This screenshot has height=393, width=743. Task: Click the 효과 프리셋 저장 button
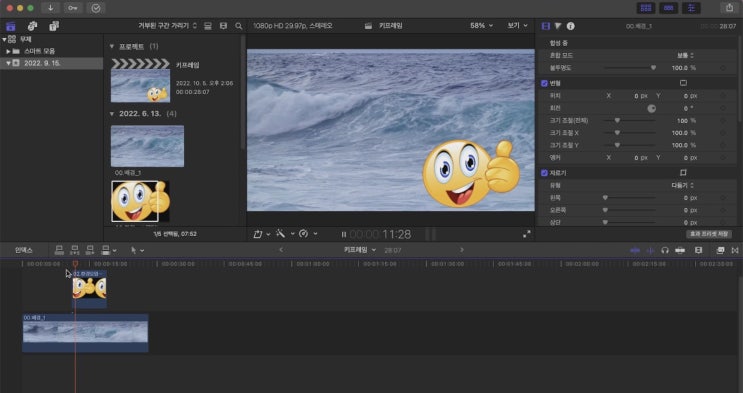(709, 234)
